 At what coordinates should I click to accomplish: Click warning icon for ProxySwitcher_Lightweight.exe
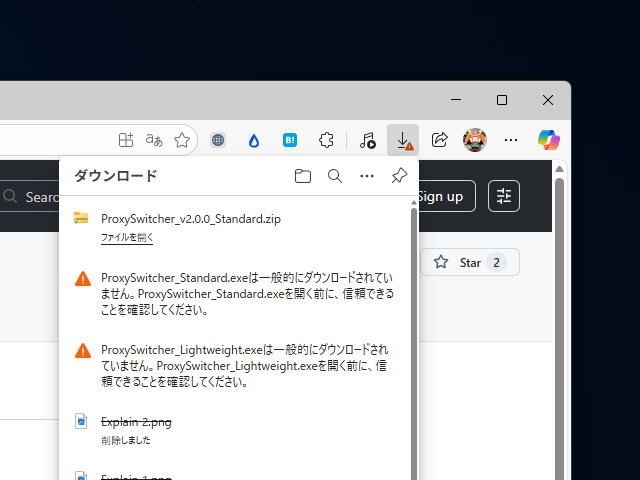pos(83,351)
